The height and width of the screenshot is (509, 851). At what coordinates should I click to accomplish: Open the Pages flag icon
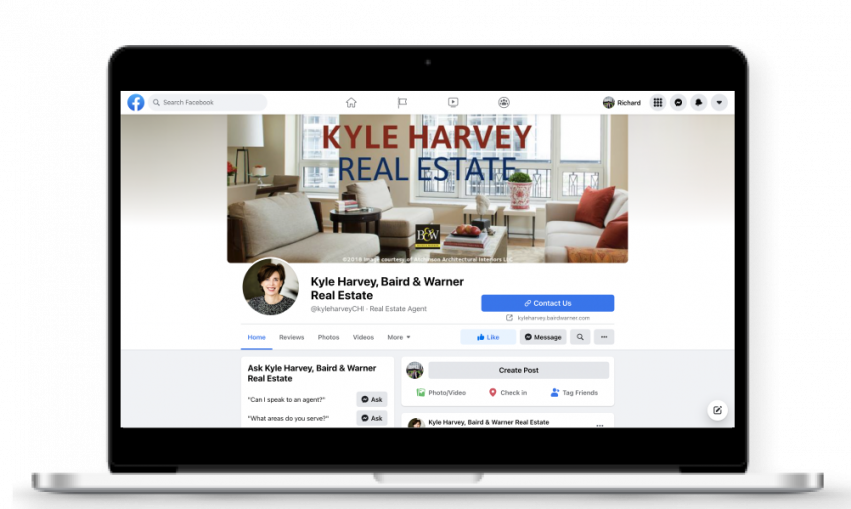[x=402, y=102]
